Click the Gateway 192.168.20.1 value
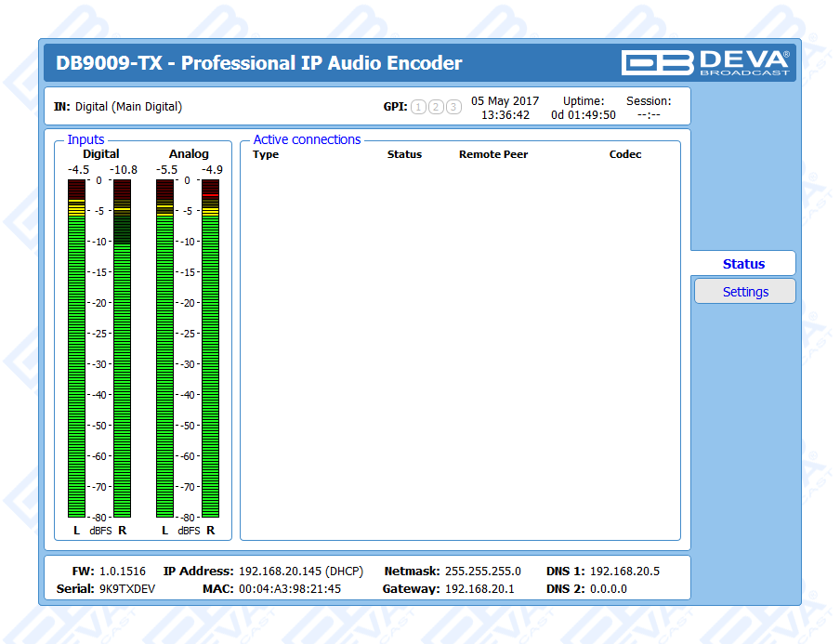This screenshot has width=840, height=644. pos(478,589)
